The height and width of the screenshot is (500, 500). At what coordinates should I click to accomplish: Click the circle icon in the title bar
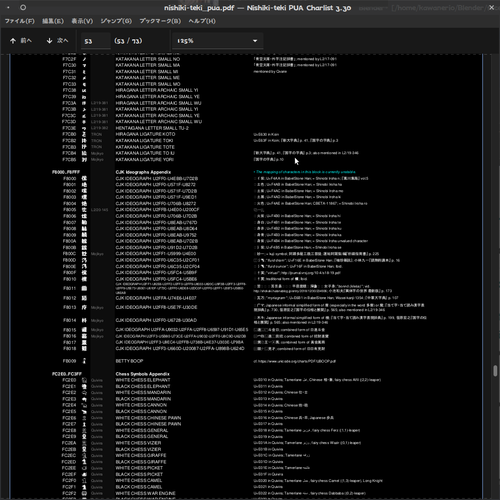coord(23,7)
